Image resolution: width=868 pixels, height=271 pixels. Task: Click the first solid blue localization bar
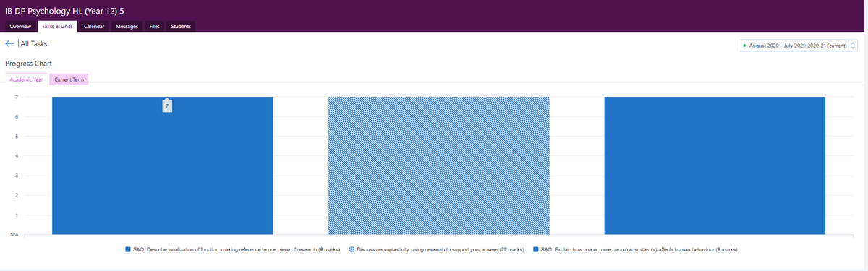click(x=162, y=165)
